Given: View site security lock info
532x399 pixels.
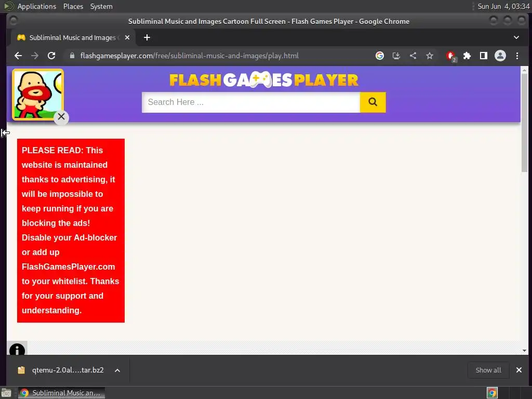Looking at the screenshot, I should [72, 56].
